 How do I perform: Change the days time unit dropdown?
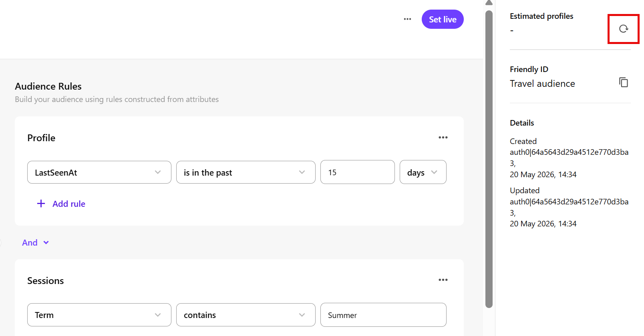click(x=423, y=172)
